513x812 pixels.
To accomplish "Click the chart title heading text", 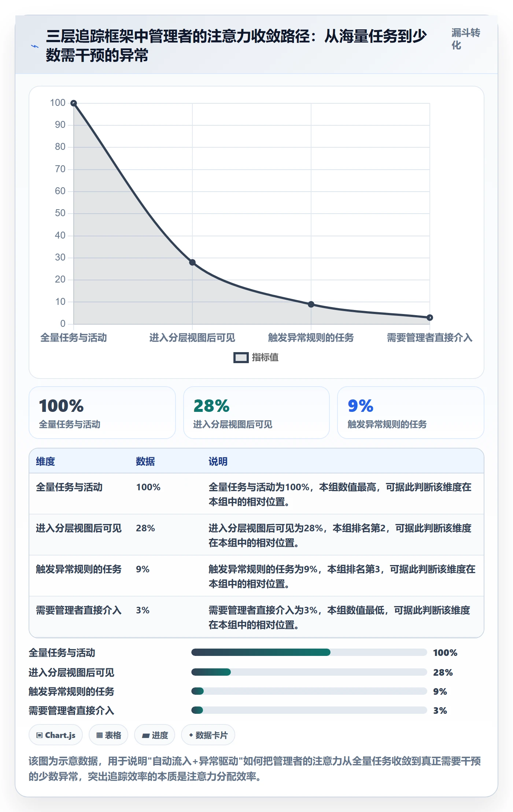I will coord(236,46).
